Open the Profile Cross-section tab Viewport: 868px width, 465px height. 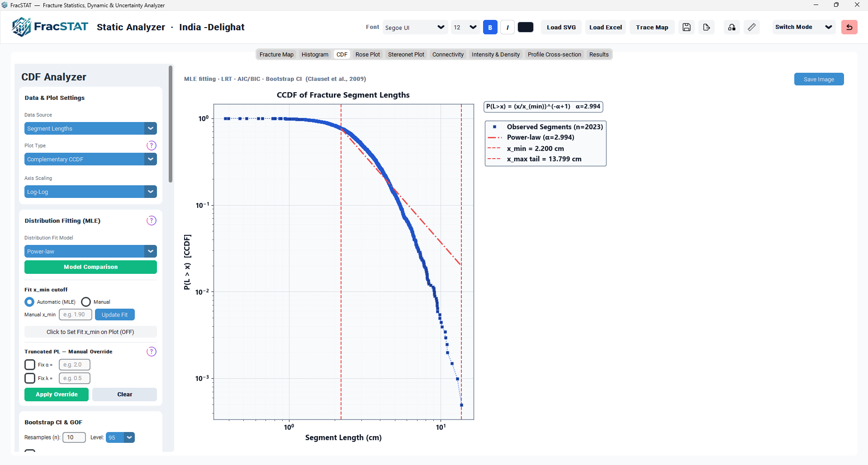555,54
